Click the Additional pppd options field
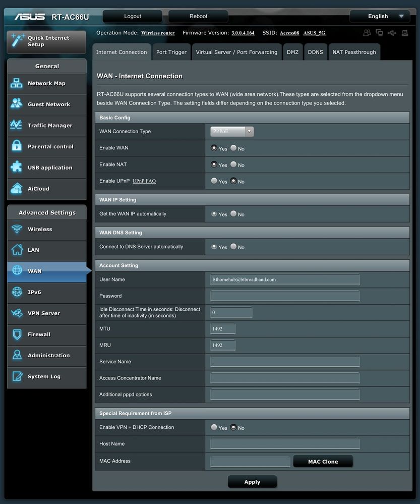Viewport: 420px width, 504px height. click(x=285, y=394)
